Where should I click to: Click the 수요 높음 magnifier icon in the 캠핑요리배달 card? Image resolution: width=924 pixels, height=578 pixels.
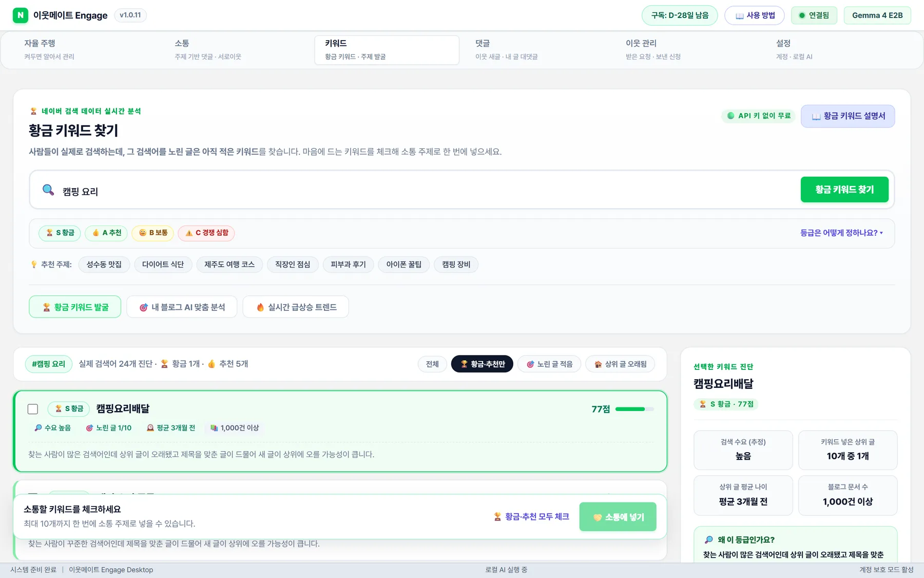point(38,428)
